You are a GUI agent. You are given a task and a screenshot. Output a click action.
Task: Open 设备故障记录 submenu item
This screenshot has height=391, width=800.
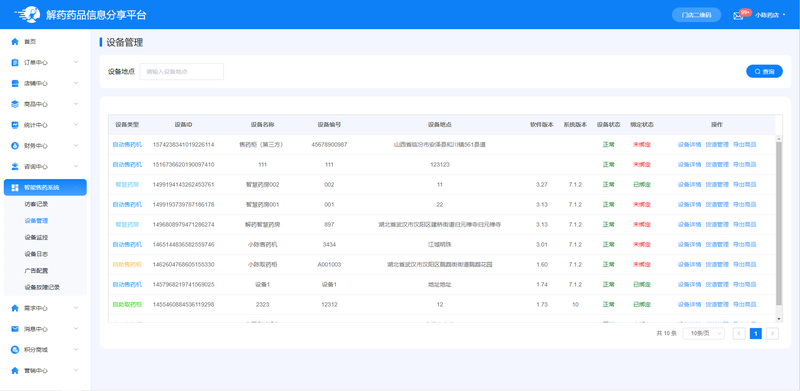(42, 287)
